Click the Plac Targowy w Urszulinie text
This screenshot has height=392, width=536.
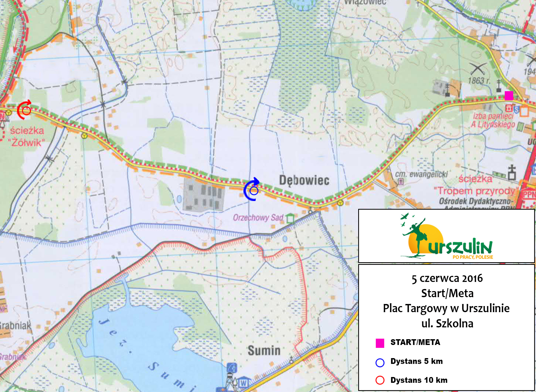pyautogui.click(x=446, y=308)
